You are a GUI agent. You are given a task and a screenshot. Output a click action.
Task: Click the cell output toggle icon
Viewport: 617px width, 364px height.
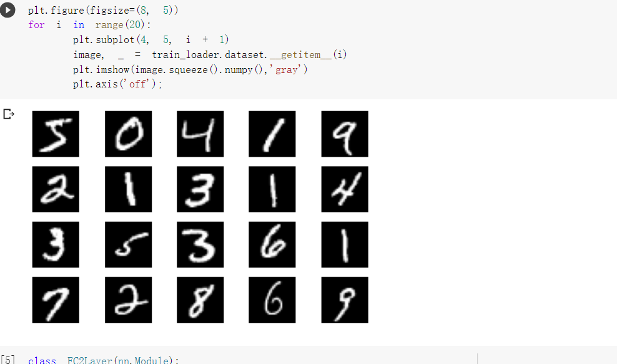[9, 114]
